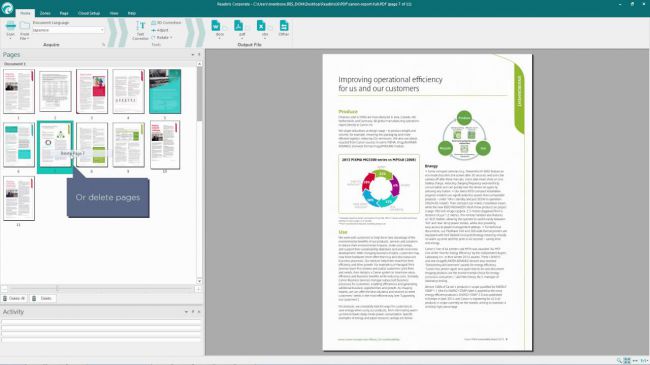
Task: Click thumbnail size increase plus button
Action: pyautogui.click(x=198, y=289)
